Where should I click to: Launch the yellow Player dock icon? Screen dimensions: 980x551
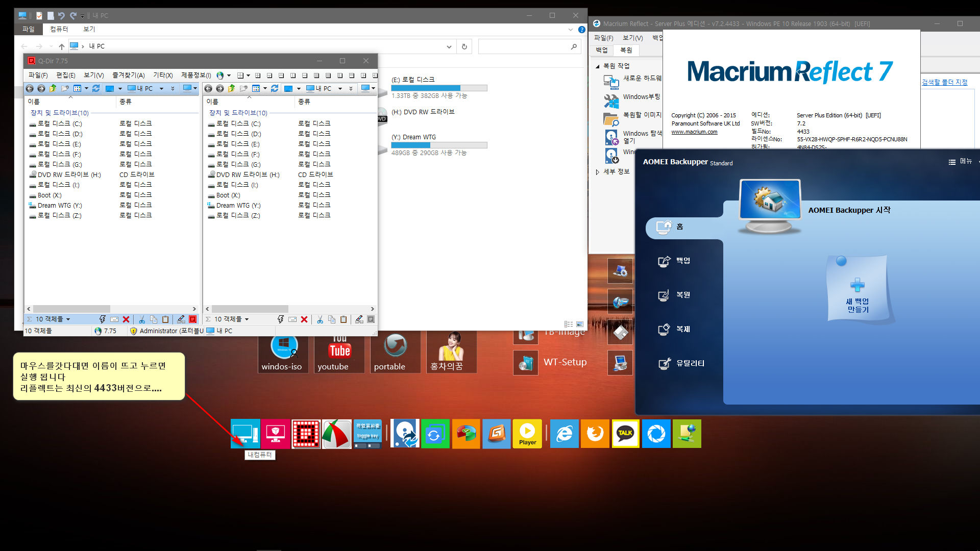527,434
